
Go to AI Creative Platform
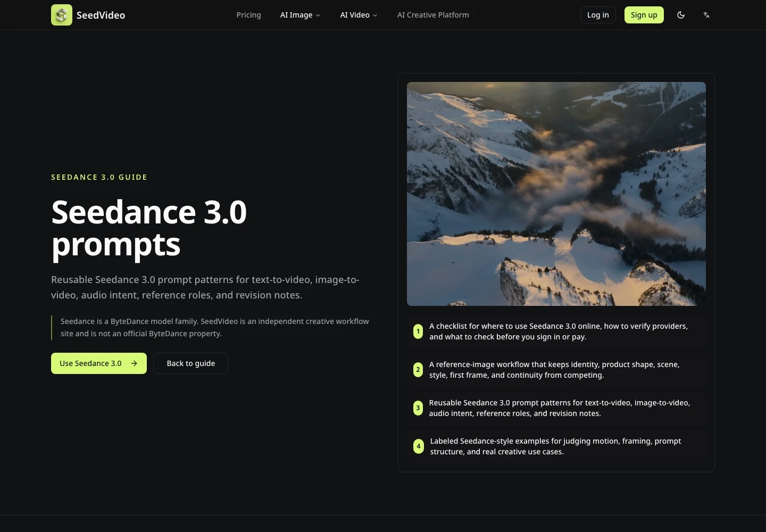tap(433, 15)
